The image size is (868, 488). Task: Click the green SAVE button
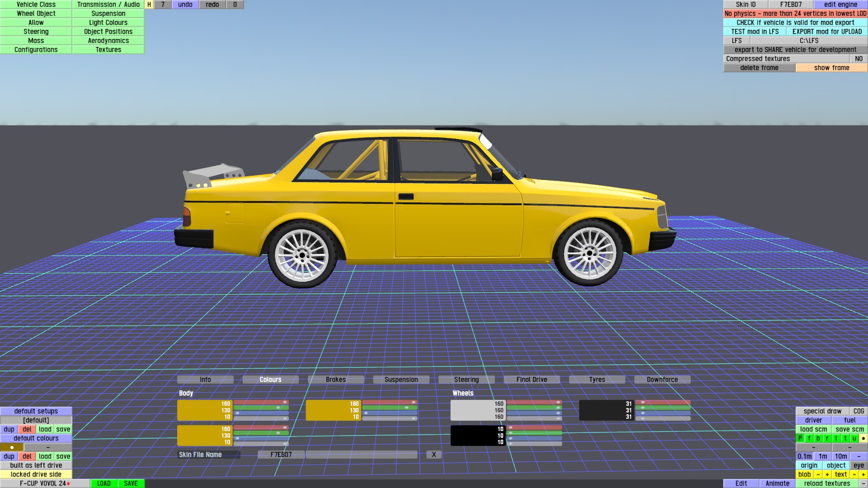(131, 483)
